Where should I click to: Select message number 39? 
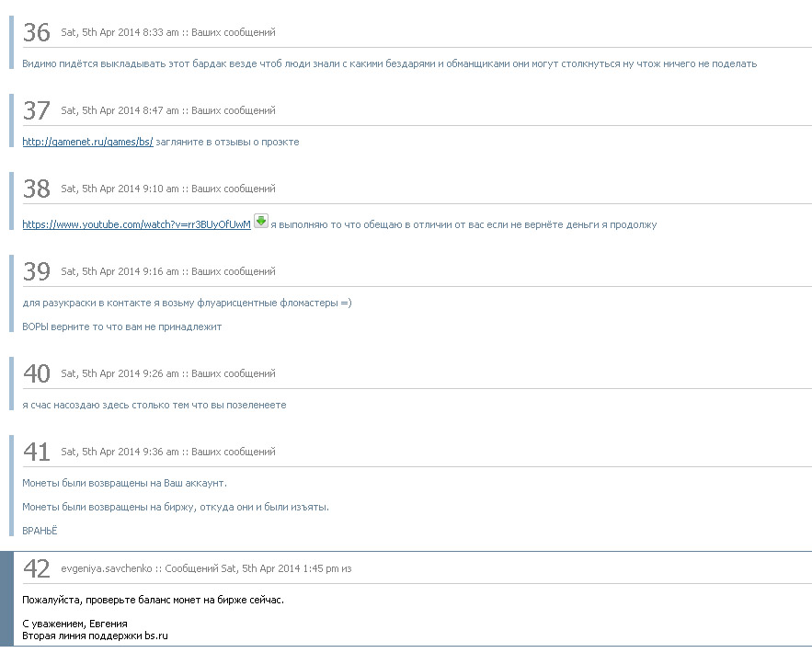pos(36,272)
